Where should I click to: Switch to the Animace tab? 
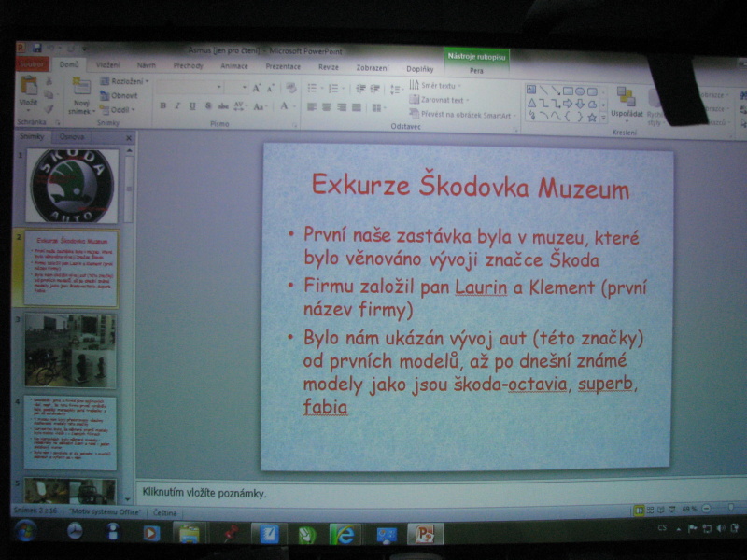[x=234, y=66]
